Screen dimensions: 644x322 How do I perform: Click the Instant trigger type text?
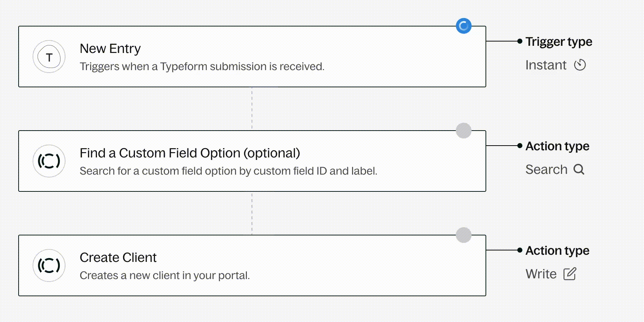[546, 65]
